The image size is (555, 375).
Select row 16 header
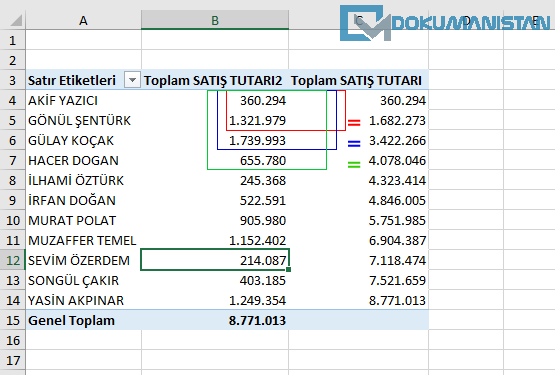pos(13,340)
